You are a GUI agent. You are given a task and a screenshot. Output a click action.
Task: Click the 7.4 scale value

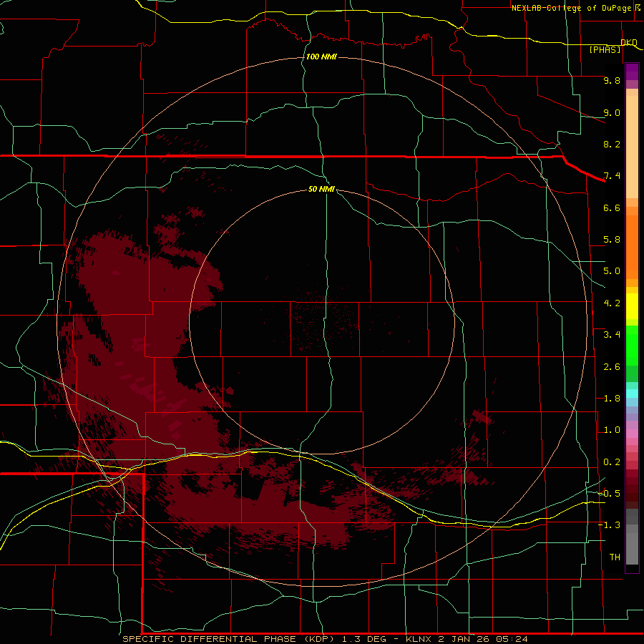tap(612, 176)
